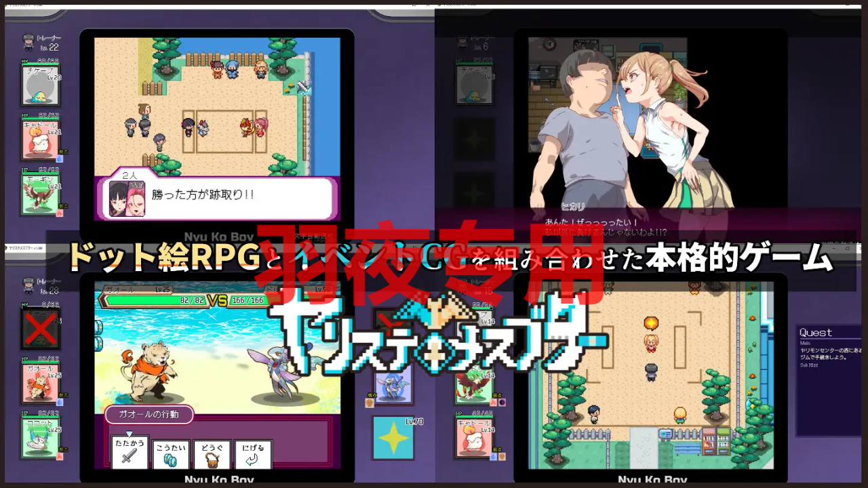This screenshot has width=868, height=488.
Task: Select the fainted red-X party slot
Action: click(41, 330)
